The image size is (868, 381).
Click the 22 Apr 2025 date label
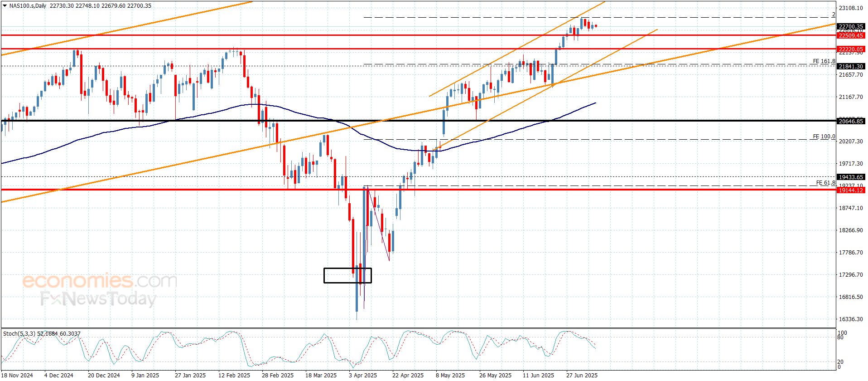(408, 375)
